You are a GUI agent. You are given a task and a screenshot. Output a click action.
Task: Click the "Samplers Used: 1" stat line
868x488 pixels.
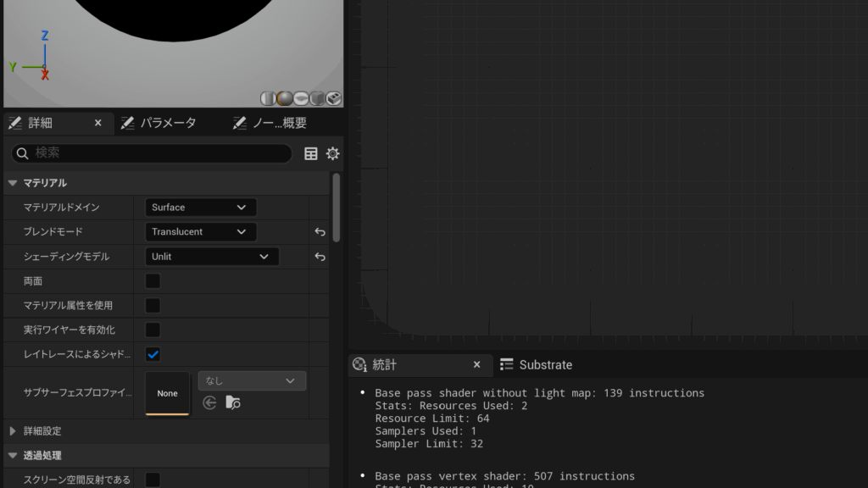tap(426, 431)
